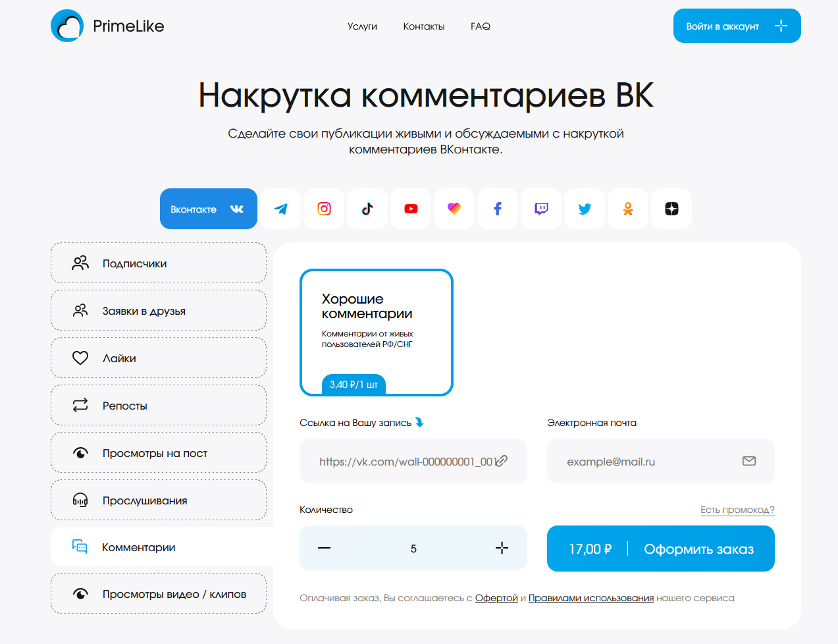This screenshot has height=644, width=838.
Task: Open the Есть промокод? link
Action: pyautogui.click(x=737, y=510)
